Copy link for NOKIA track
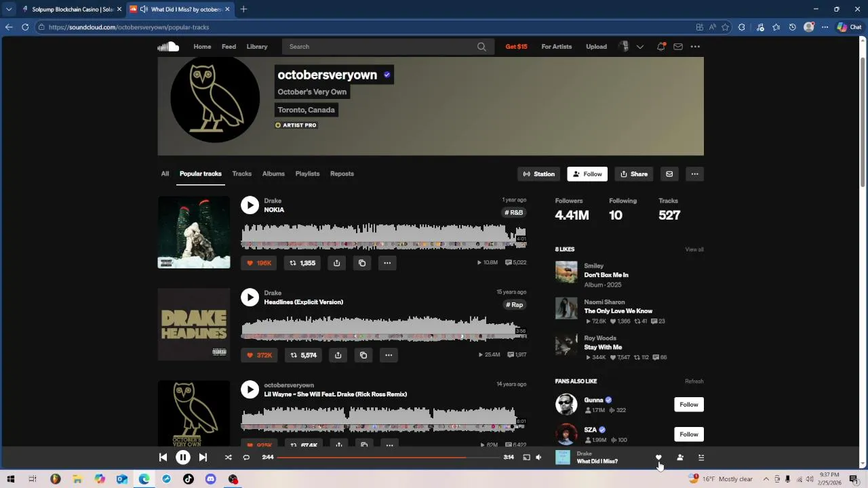Screen dimensions: 868x488 [x=362, y=263]
